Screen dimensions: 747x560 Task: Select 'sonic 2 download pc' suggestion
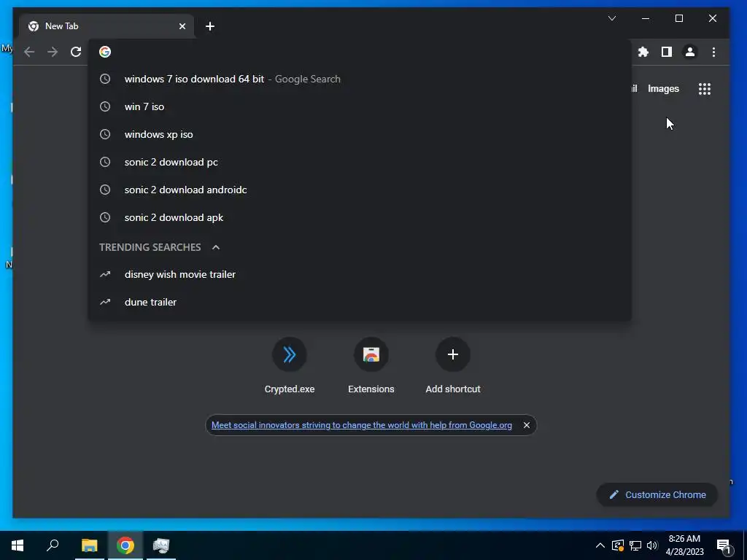coord(360,162)
